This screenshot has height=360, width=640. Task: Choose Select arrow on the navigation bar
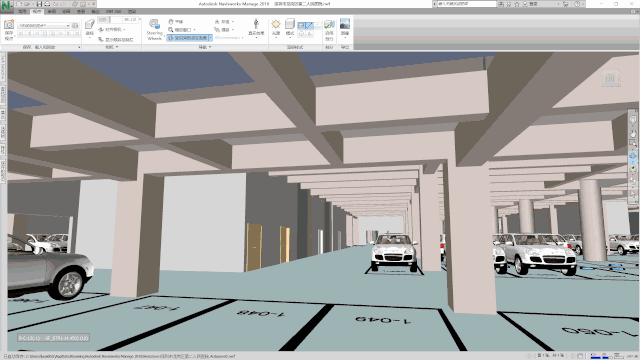point(633,194)
